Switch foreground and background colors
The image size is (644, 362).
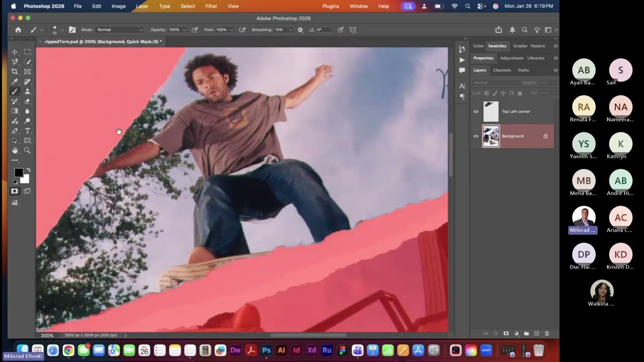point(28,169)
